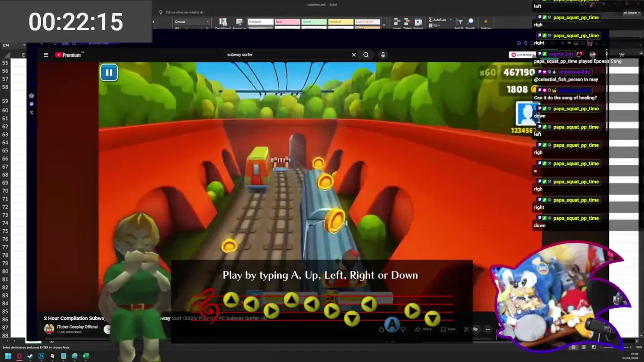Click the Insert cells icon in Excel
The height and width of the screenshot is (362, 644).
pyautogui.click(x=397, y=22)
